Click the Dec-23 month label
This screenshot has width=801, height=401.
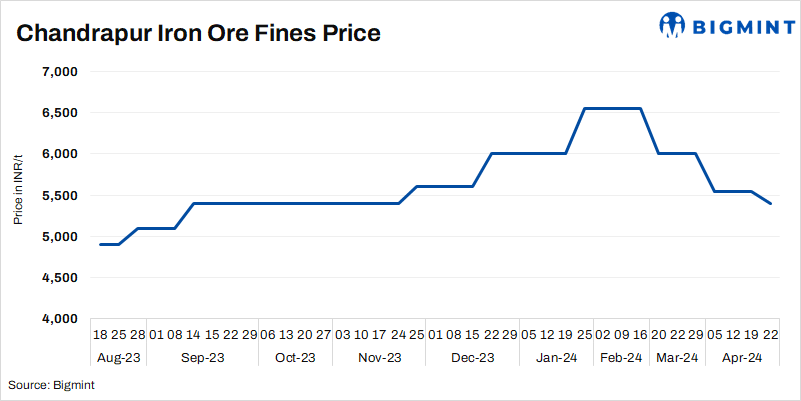[472, 358]
